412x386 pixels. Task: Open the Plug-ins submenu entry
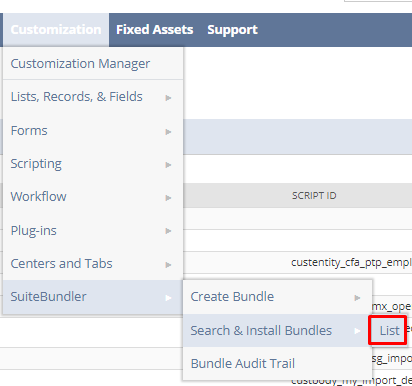tap(93, 230)
